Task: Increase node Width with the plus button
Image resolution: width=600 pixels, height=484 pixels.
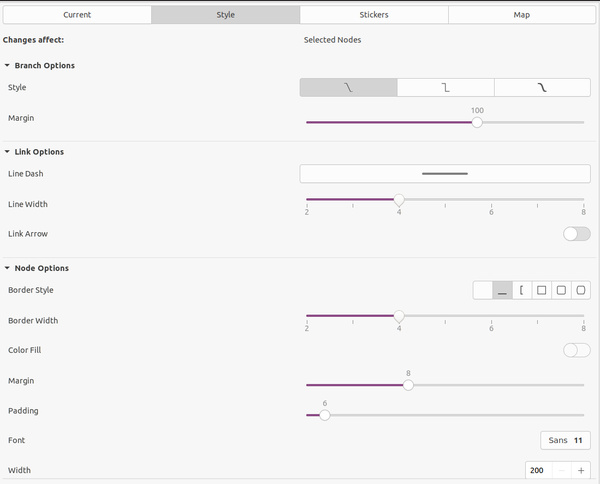Action: (581, 471)
